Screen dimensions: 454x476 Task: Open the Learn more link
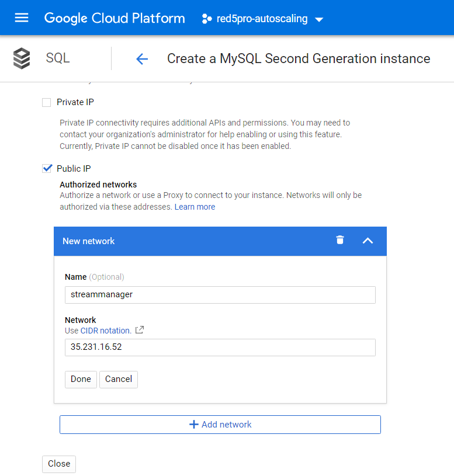point(195,207)
